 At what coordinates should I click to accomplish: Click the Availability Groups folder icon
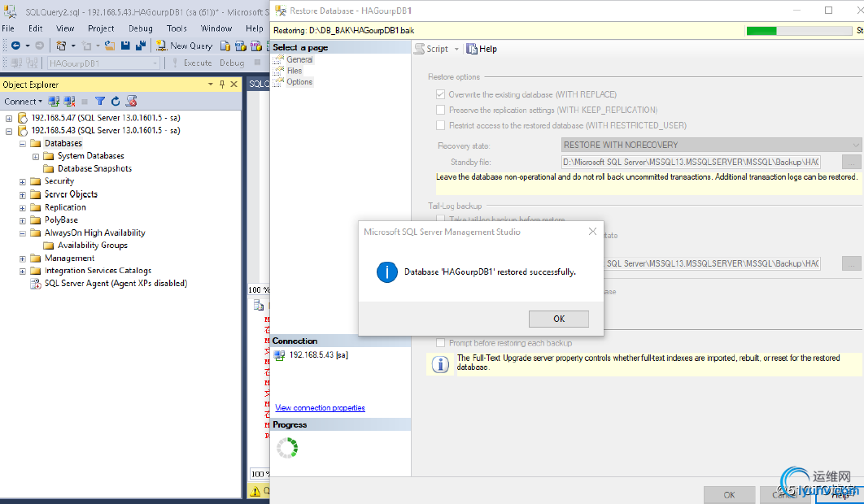pos(49,245)
